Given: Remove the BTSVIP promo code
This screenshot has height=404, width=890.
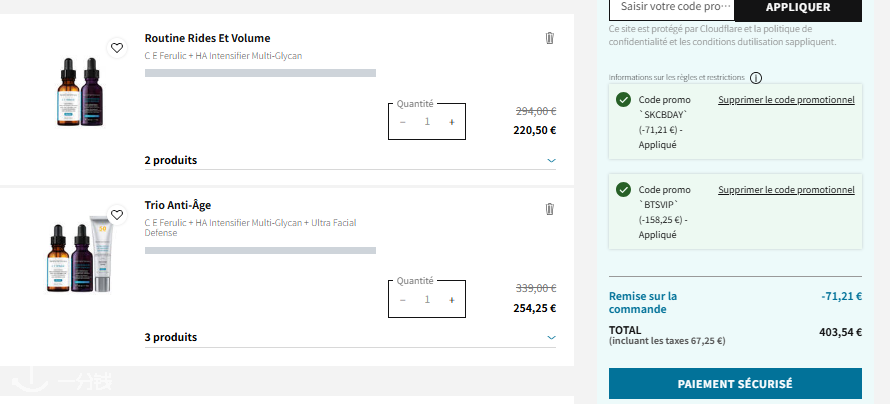Looking at the screenshot, I should (x=786, y=190).
